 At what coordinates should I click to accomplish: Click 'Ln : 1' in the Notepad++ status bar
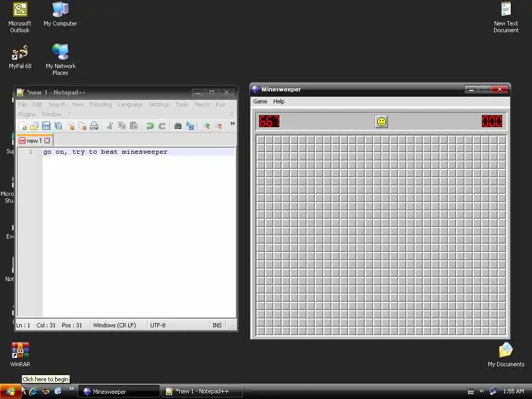pos(23,325)
